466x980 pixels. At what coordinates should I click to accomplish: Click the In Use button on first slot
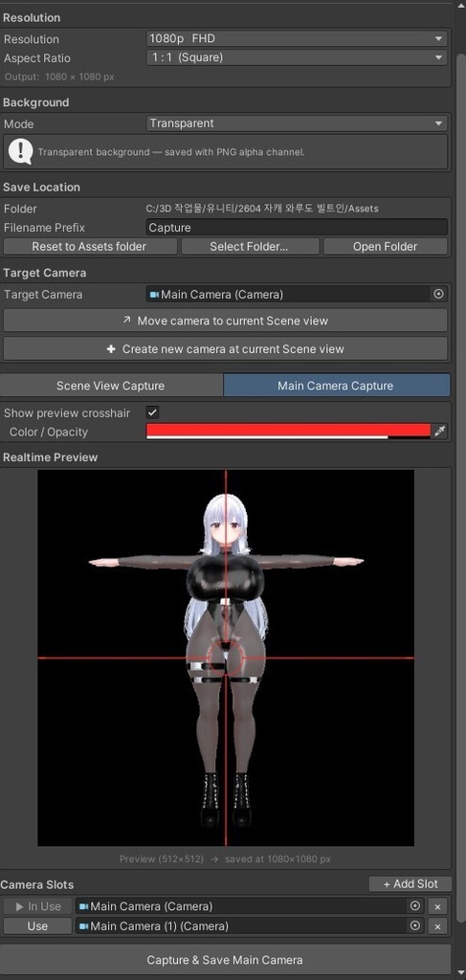38,905
